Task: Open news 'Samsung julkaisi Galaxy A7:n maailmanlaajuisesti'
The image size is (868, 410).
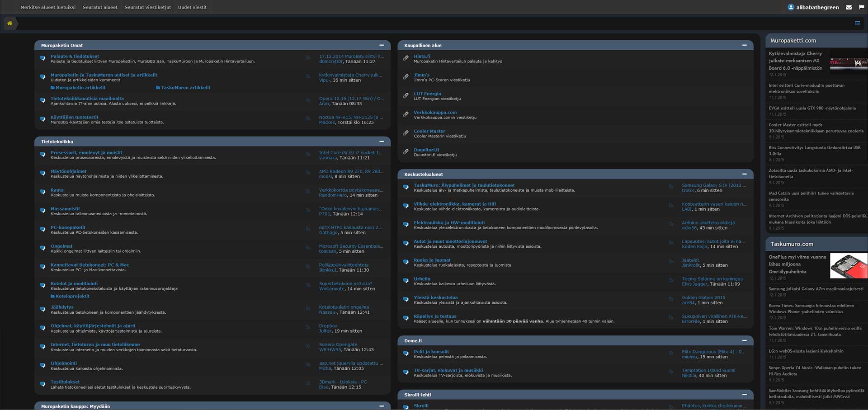Action: point(816,289)
